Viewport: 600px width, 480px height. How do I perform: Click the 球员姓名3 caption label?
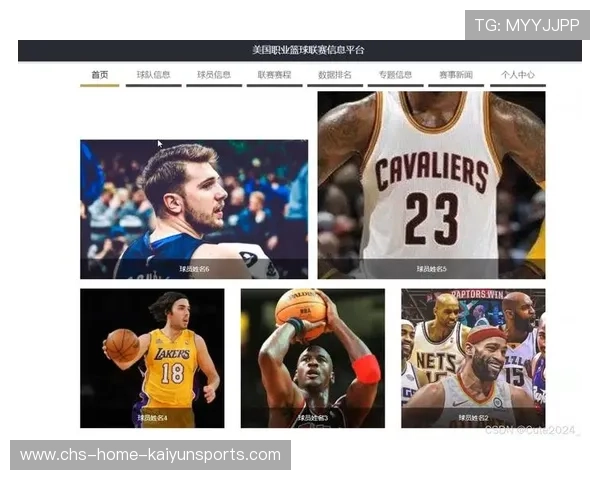(312, 418)
